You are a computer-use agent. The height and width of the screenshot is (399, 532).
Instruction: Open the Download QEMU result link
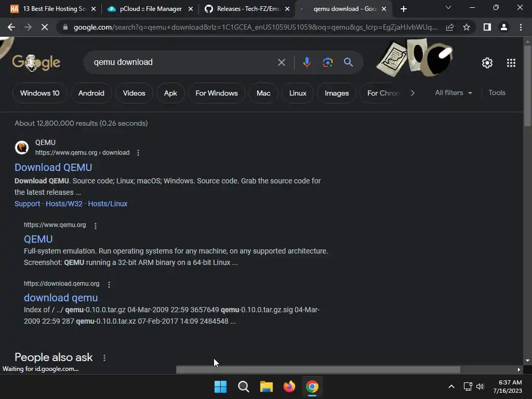coord(54,167)
